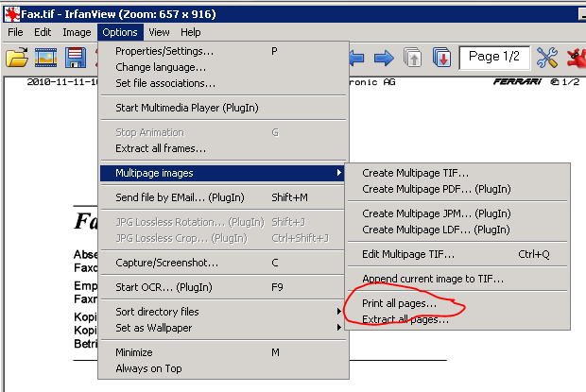Click the Open file folder icon
The width and height of the screenshot is (586, 392).
17,59
